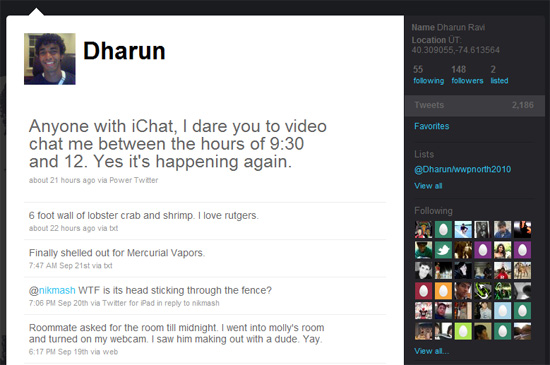Open the framed black-and-white picture avatar
The height and width of the screenshot is (365, 550).
(x=483, y=229)
